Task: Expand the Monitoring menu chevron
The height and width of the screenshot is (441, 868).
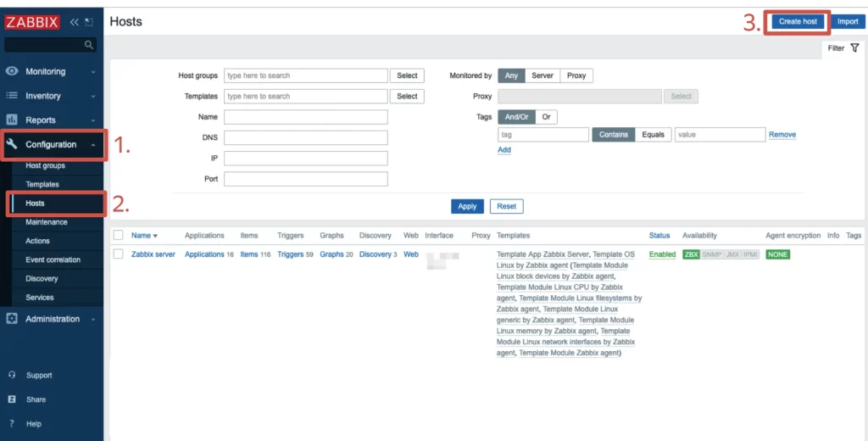Action: (x=93, y=72)
